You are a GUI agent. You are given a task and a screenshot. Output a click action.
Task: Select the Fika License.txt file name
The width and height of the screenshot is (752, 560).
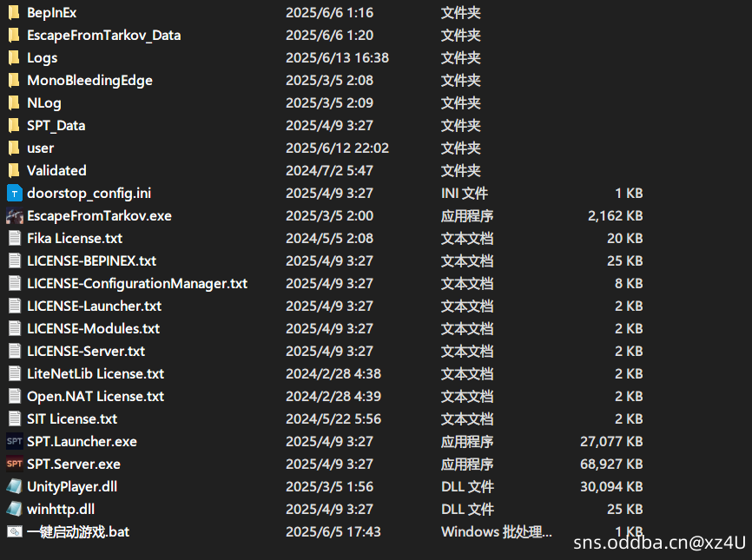pyautogui.click(x=75, y=238)
